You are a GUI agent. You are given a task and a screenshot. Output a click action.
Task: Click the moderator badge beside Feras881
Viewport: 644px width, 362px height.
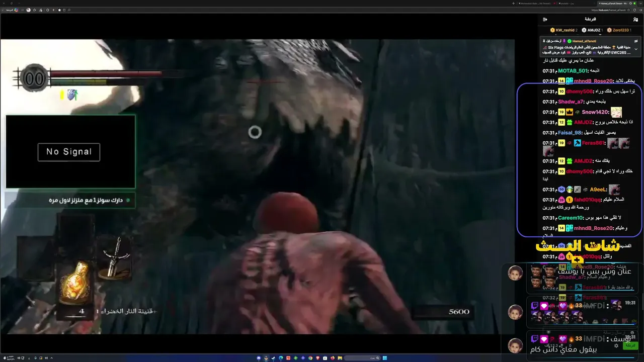click(578, 143)
